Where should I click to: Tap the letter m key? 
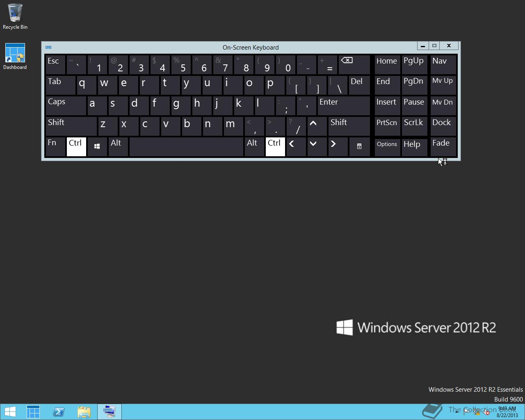click(x=233, y=126)
